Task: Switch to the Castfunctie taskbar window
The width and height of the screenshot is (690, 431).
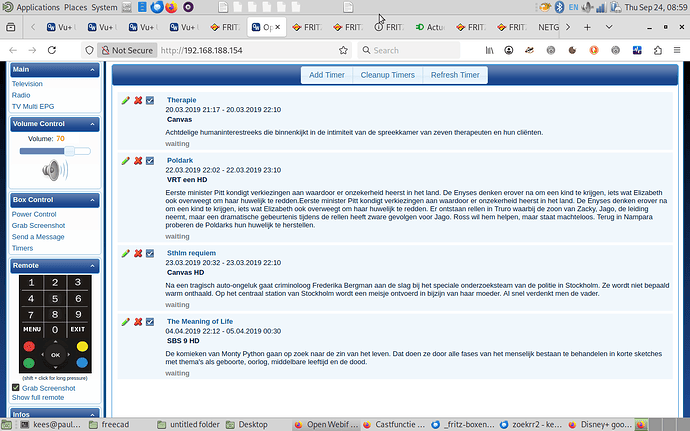Action: click(395, 425)
